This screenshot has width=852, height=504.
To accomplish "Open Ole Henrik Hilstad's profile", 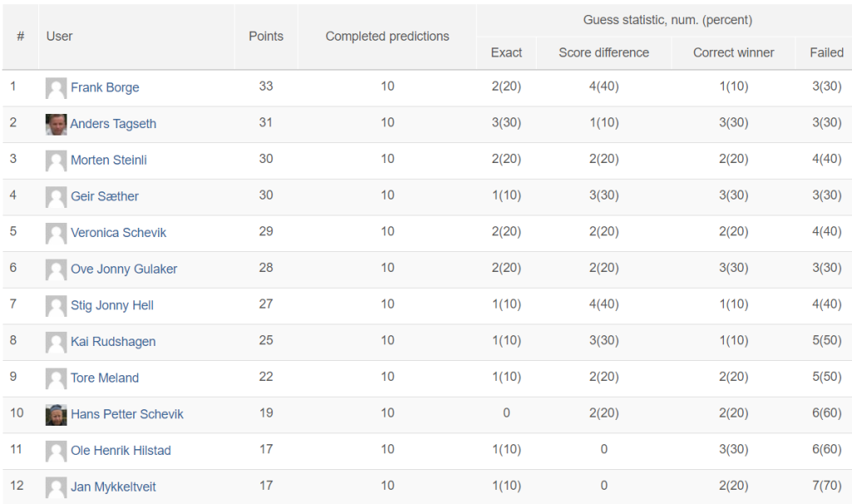I will [121, 451].
